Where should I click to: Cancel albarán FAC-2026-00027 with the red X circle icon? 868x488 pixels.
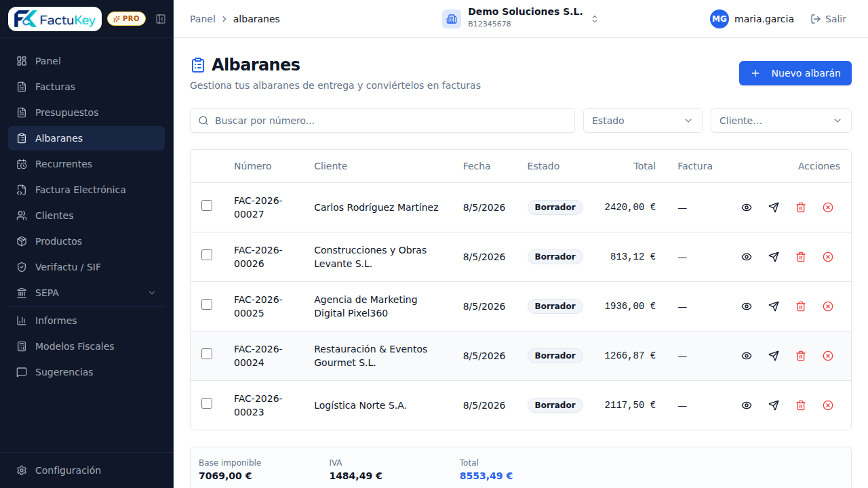828,207
